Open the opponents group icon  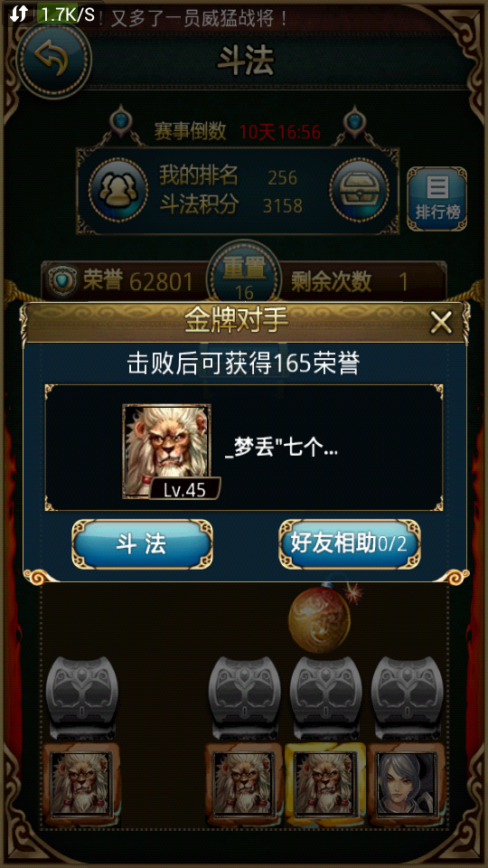[118, 190]
